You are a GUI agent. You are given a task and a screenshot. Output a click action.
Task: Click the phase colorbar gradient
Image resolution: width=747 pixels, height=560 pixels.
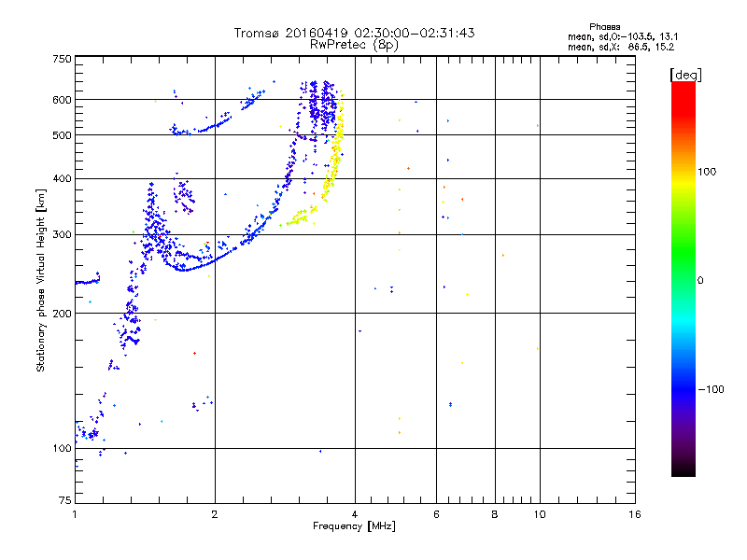click(x=684, y=278)
